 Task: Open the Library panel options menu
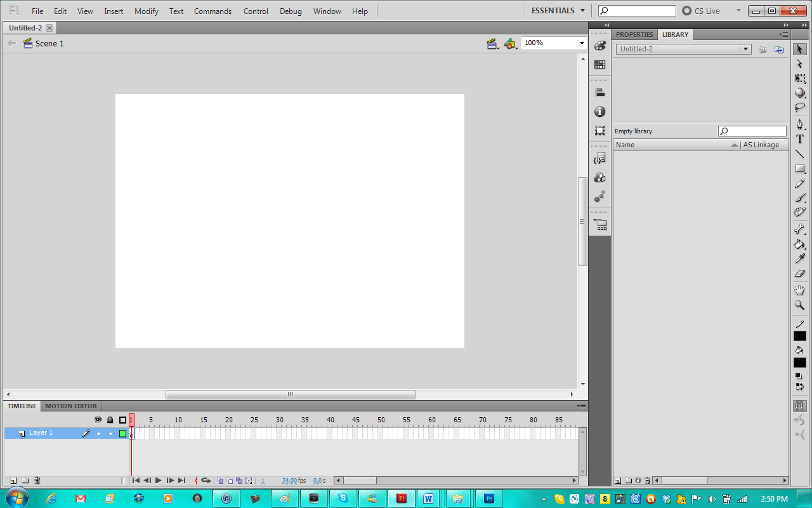click(784, 34)
